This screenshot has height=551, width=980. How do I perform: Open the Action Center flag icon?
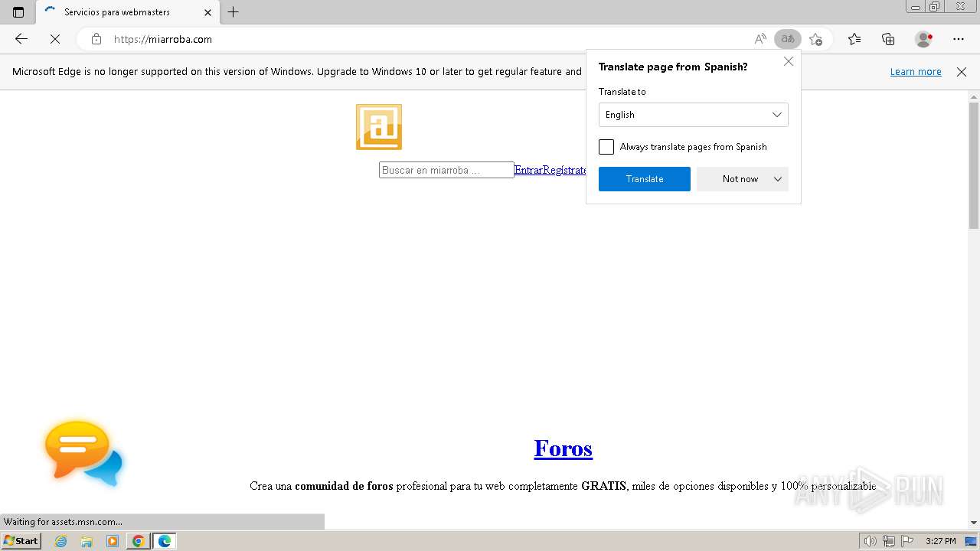tap(906, 541)
